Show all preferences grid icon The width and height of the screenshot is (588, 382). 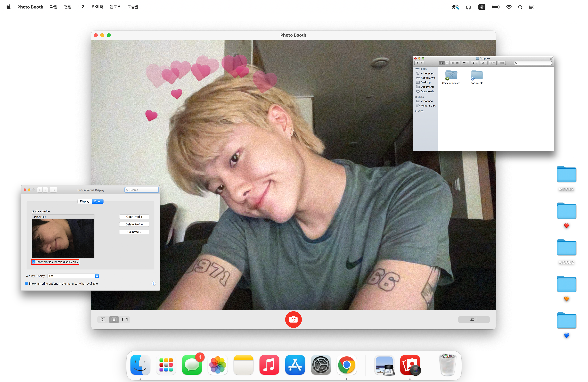point(53,190)
